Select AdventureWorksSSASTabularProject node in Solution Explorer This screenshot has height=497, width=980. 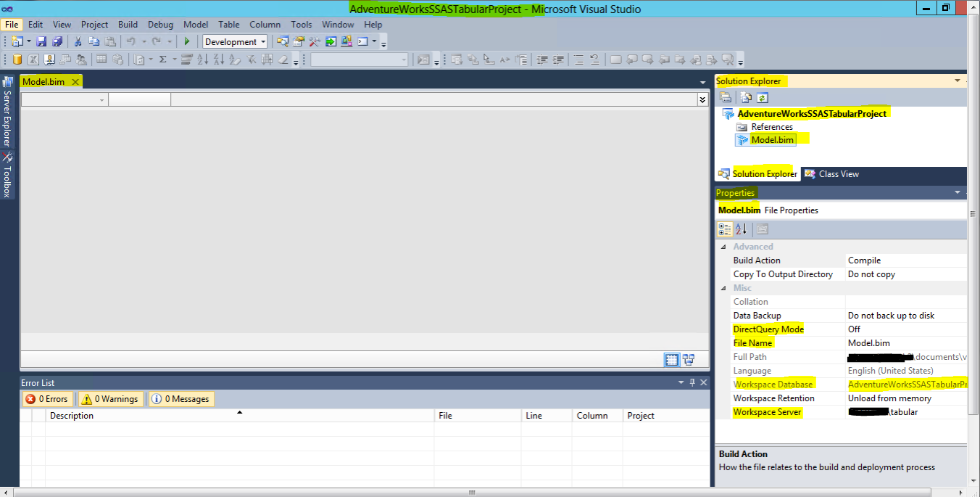click(x=812, y=113)
